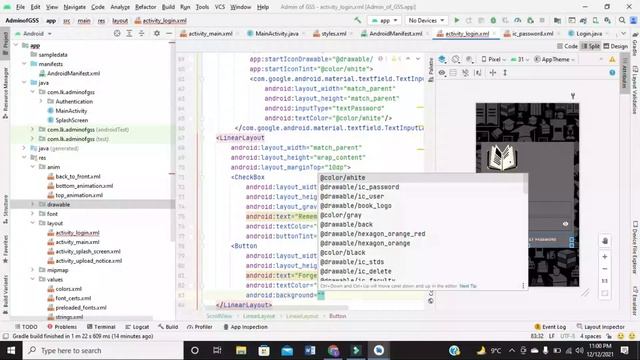640x360 pixels.
Task: Toggle password visibility eye in preview
Action: coord(565,224)
